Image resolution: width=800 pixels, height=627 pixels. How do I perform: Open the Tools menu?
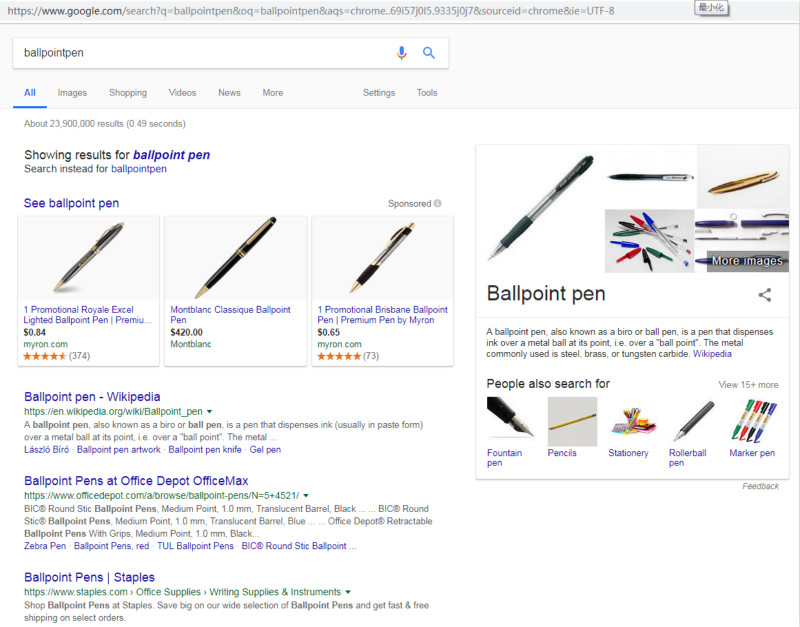[427, 92]
